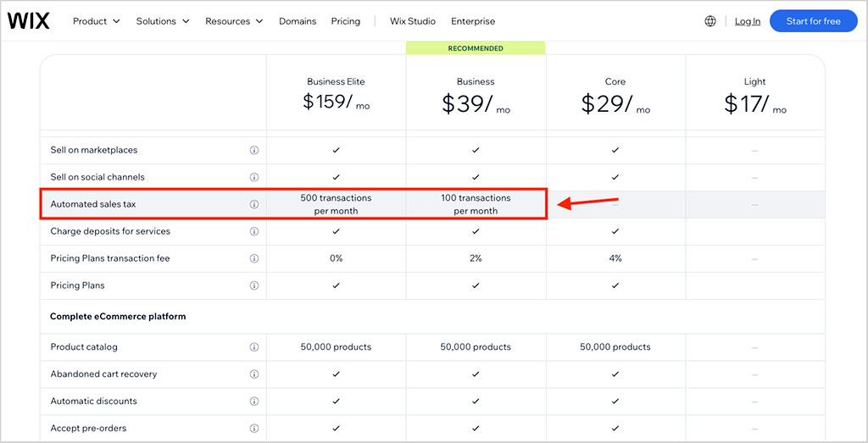Click the 4% transaction fee cell
This screenshot has height=443, width=868.
point(615,258)
